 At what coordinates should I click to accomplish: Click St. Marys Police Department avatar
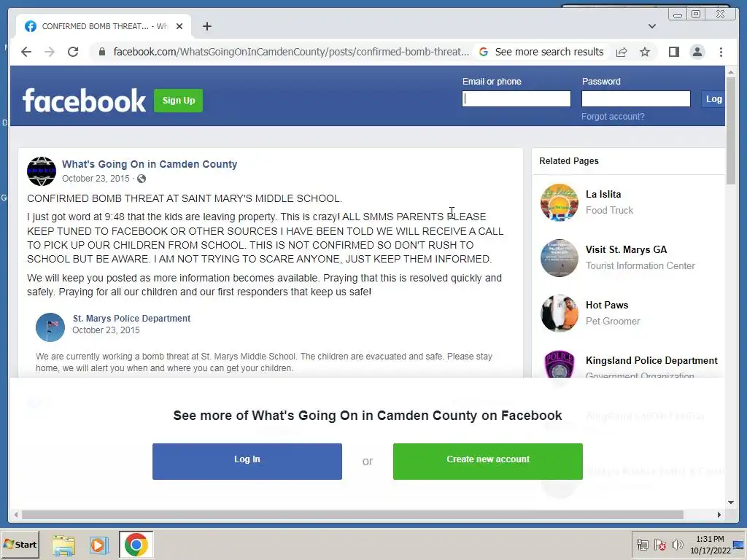(x=50, y=327)
